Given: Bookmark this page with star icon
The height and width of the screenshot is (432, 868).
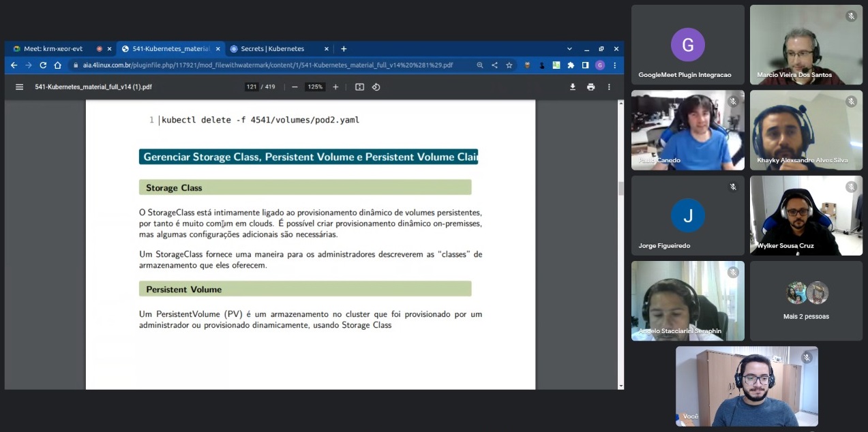Looking at the screenshot, I should coord(509,65).
